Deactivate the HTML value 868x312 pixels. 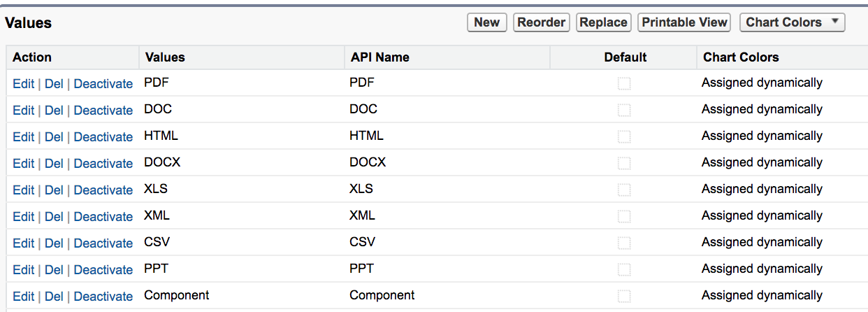[x=103, y=137]
